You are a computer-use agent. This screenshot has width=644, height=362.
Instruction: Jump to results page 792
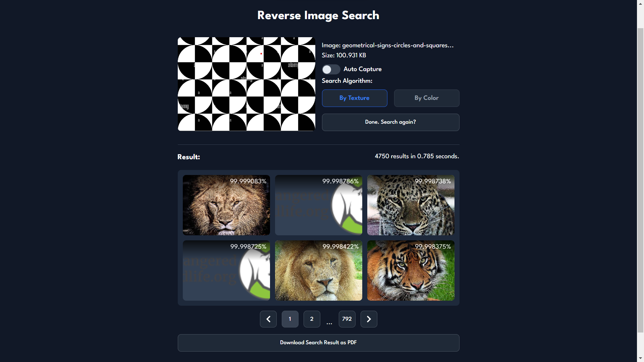point(347,319)
